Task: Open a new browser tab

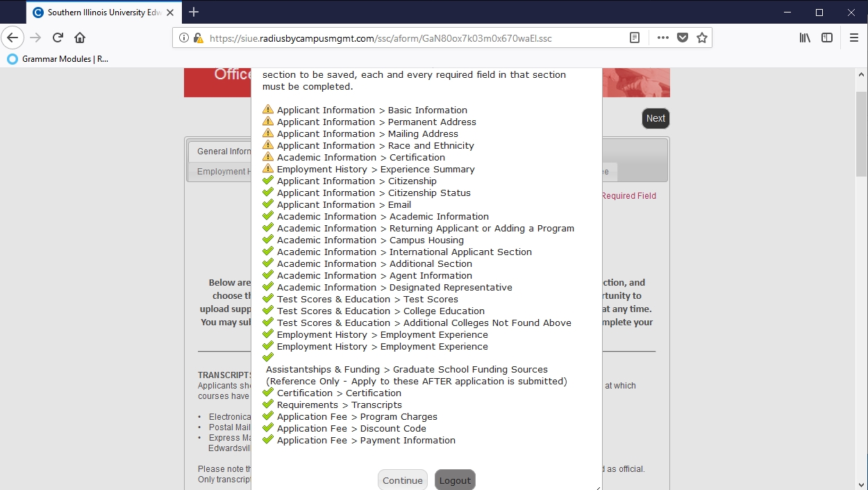Action: tap(194, 12)
